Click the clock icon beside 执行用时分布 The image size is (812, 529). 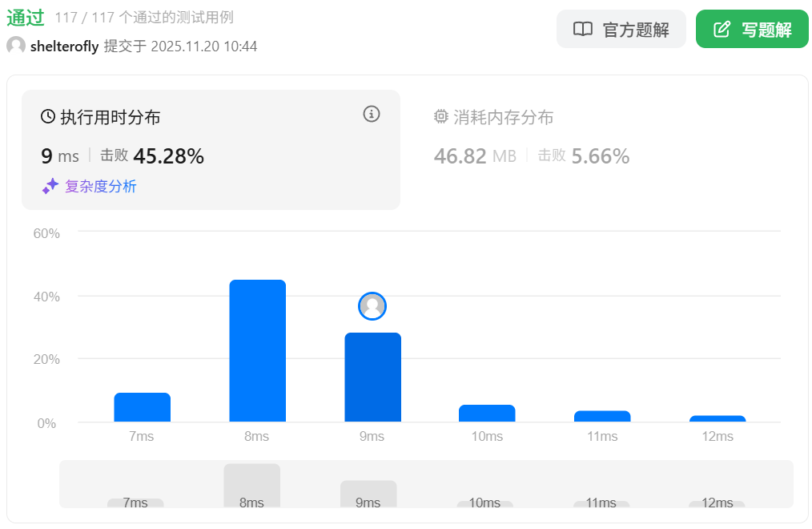(x=48, y=117)
